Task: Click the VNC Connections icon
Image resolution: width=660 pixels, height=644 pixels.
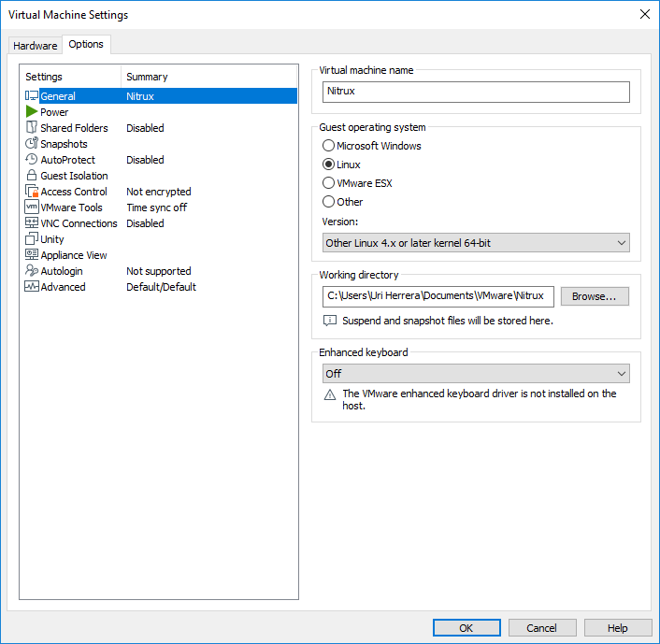Action: (32, 222)
